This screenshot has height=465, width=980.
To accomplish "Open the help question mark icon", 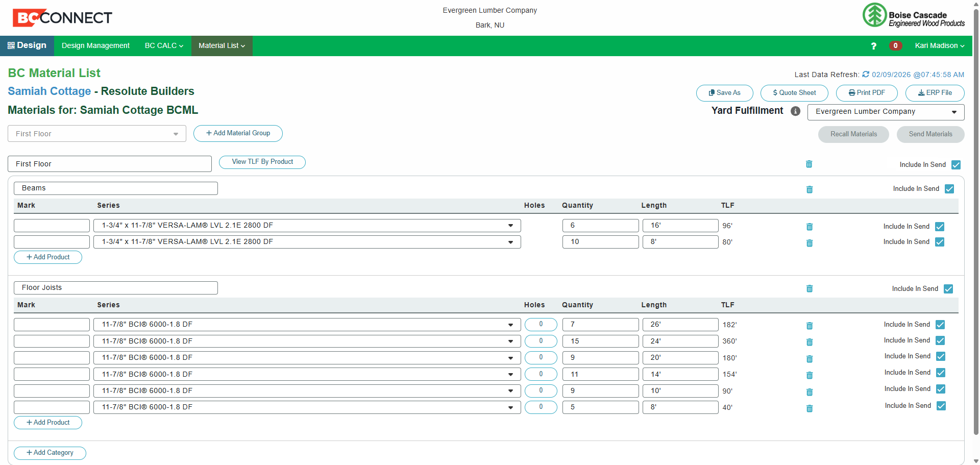I will click(874, 46).
